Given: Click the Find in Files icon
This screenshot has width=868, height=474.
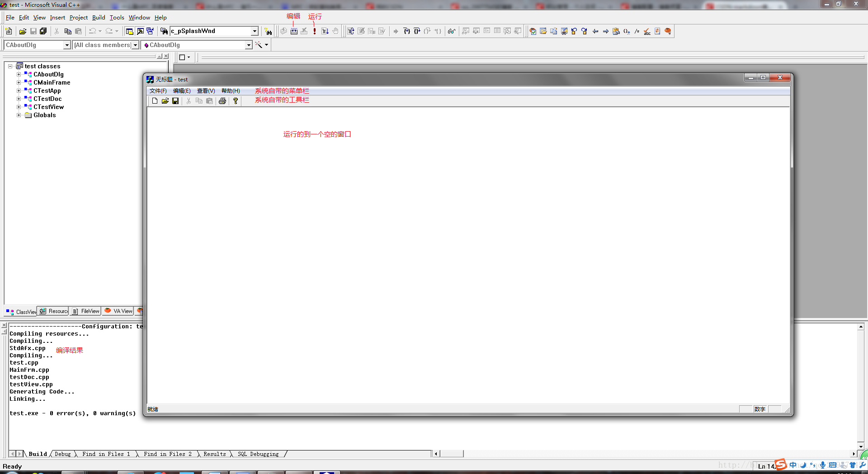Looking at the screenshot, I should (164, 31).
